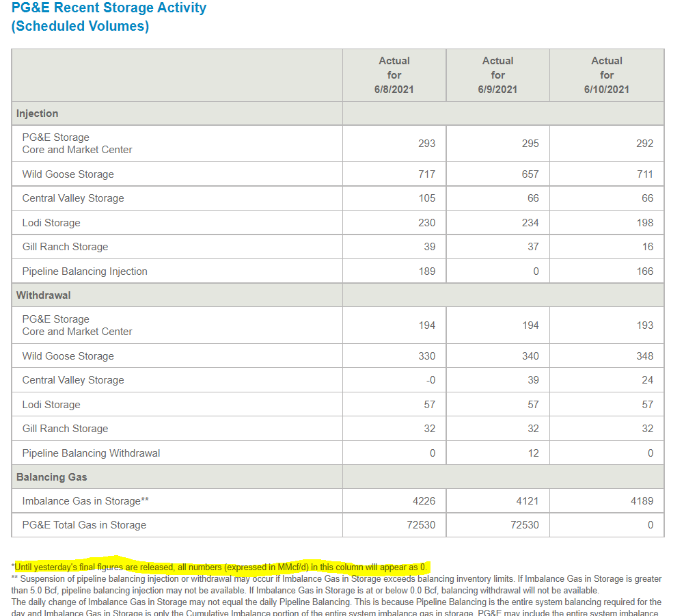
Task: Select Lodi Storage injection value 230
Action: coord(426,223)
